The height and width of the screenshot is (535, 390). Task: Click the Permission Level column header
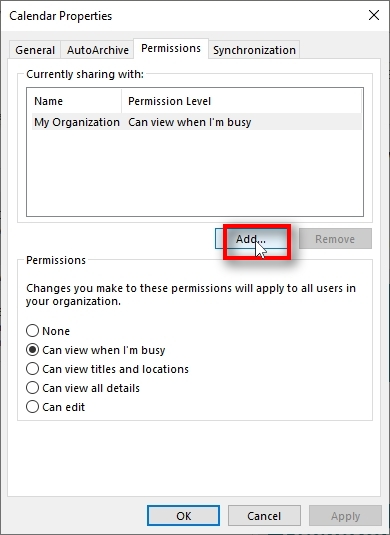point(242,101)
